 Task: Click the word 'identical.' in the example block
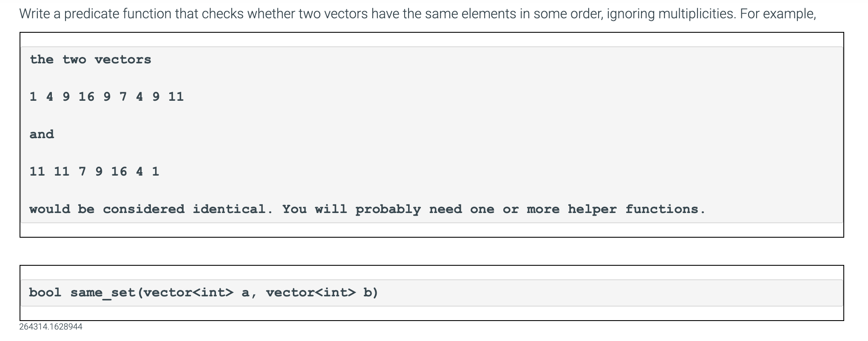233,209
